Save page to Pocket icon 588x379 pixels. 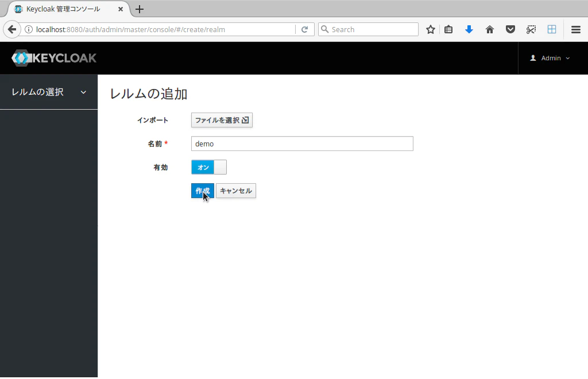(510, 29)
